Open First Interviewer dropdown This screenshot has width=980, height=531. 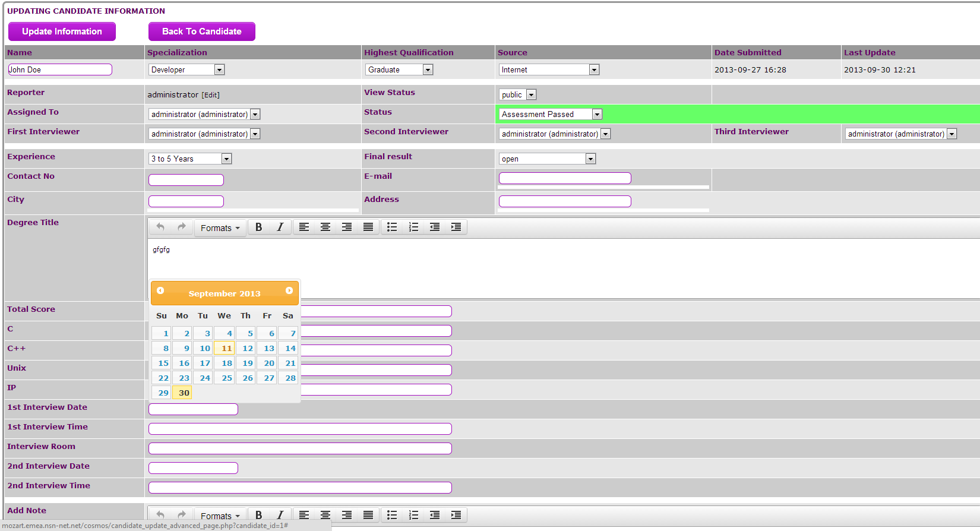tap(204, 134)
